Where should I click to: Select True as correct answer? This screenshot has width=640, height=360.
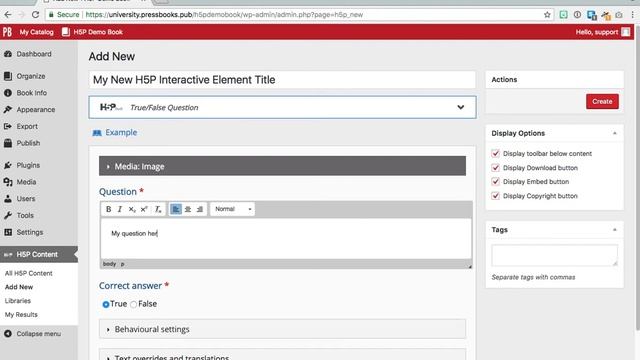tap(106, 304)
